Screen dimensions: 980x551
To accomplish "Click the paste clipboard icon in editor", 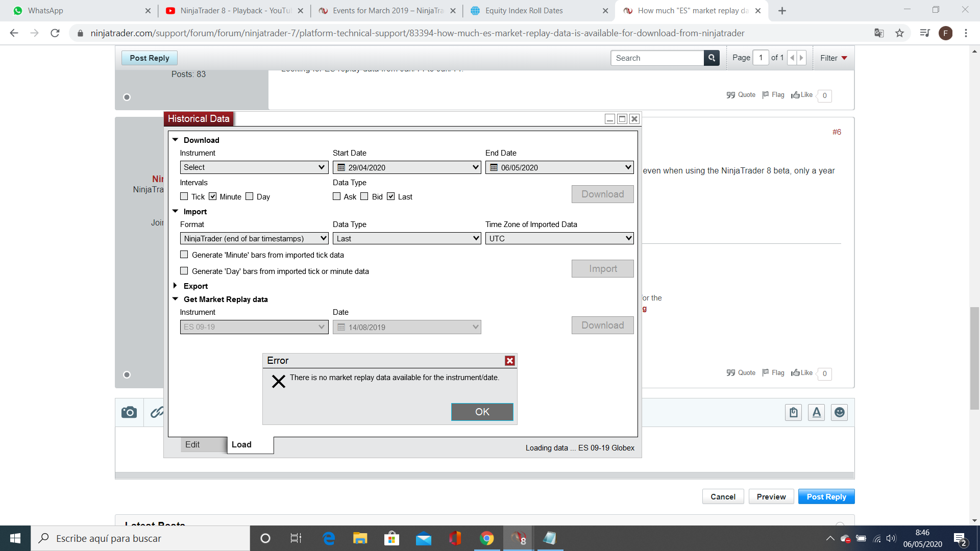I will 793,412.
